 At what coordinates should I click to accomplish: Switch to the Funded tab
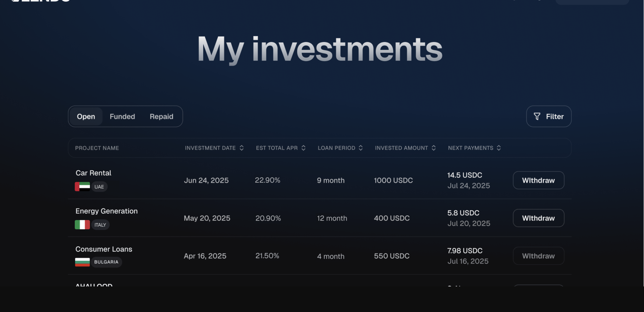pos(122,116)
